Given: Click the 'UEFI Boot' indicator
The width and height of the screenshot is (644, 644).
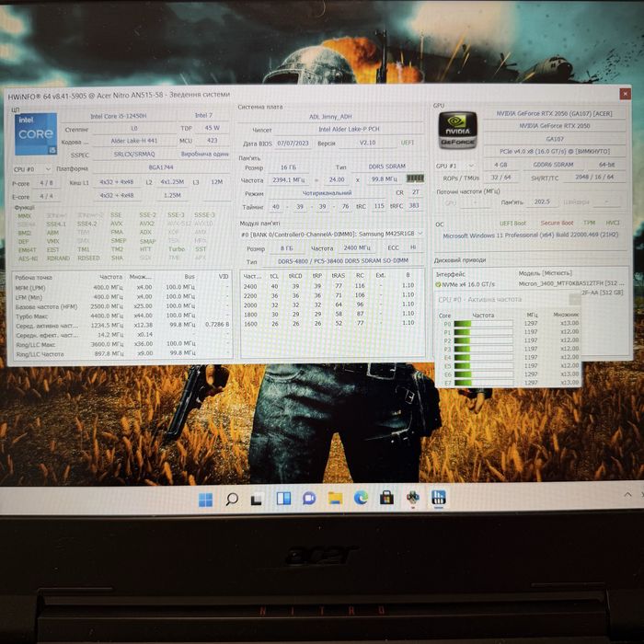Looking at the screenshot, I should [x=512, y=224].
